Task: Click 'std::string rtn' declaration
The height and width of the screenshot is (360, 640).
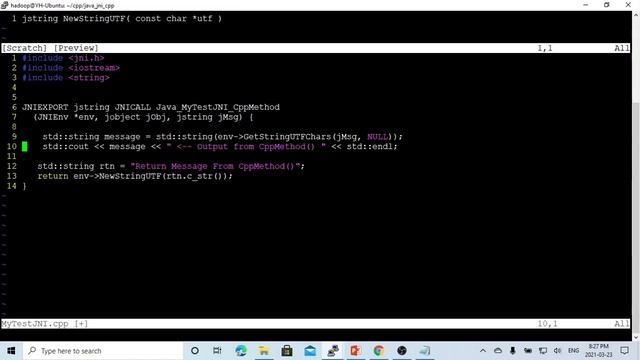Action: (76, 166)
